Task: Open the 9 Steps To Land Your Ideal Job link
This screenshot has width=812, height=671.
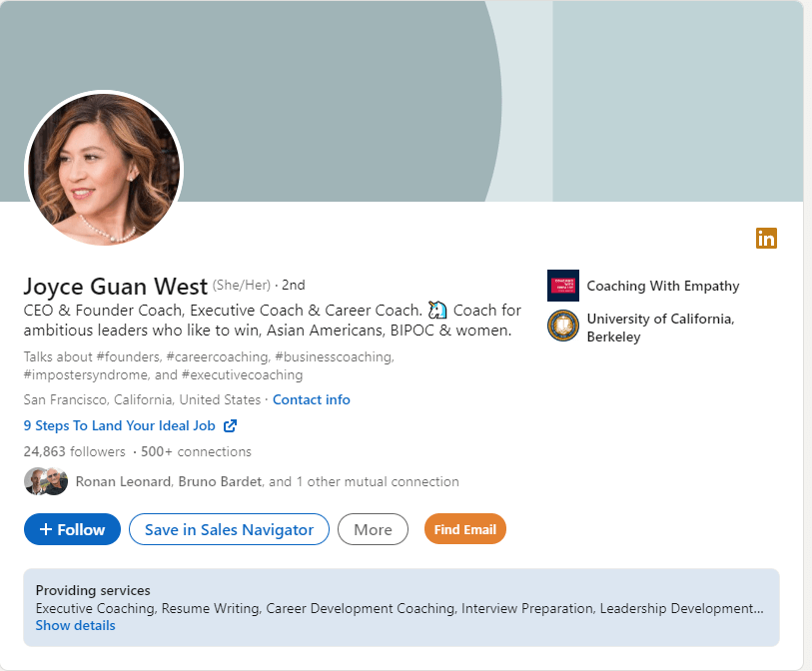Action: pyautogui.click(x=120, y=425)
